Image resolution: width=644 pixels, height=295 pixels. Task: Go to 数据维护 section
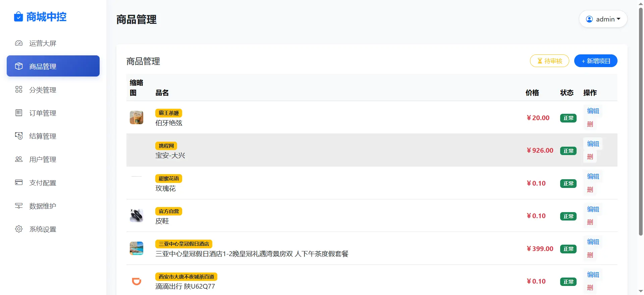53,206
